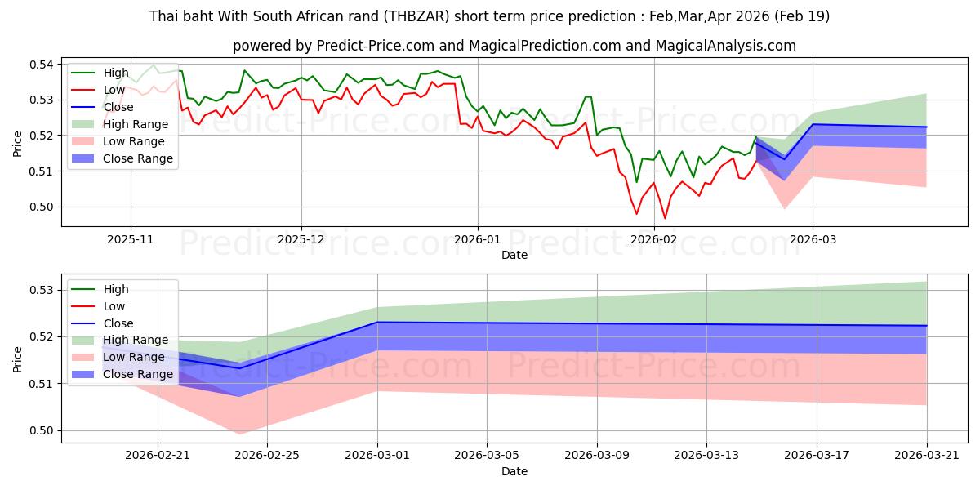Image resolution: width=980 pixels, height=490 pixels.
Task: Click the red Low legend line in top chart
Action: coord(85,90)
